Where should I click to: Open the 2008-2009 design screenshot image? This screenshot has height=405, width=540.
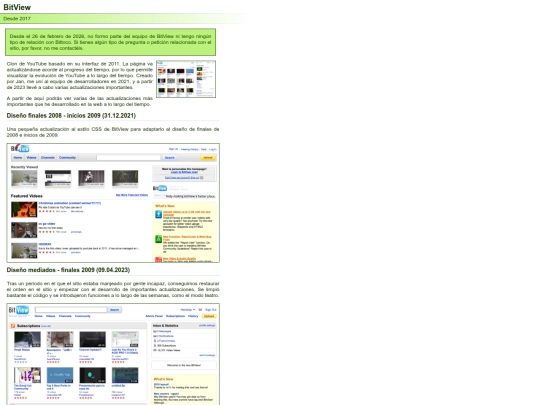coord(113,203)
